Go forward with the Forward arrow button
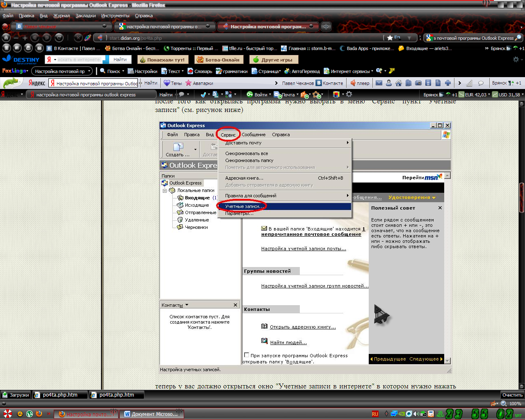This screenshot has width=525, height=420. [x=47, y=38]
